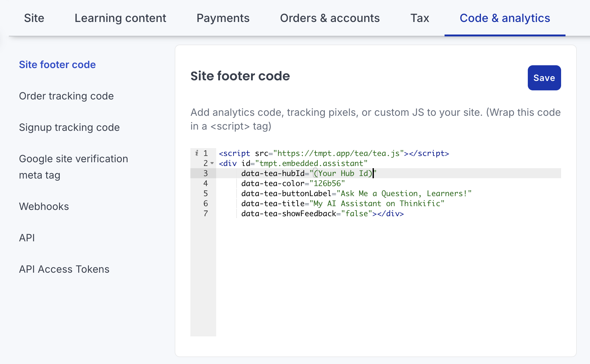Click the Save button

coord(544,78)
